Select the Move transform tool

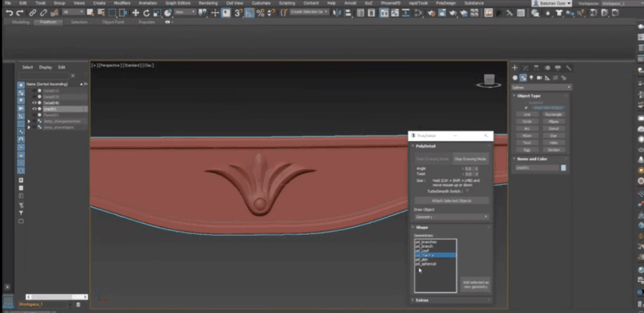click(x=136, y=12)
